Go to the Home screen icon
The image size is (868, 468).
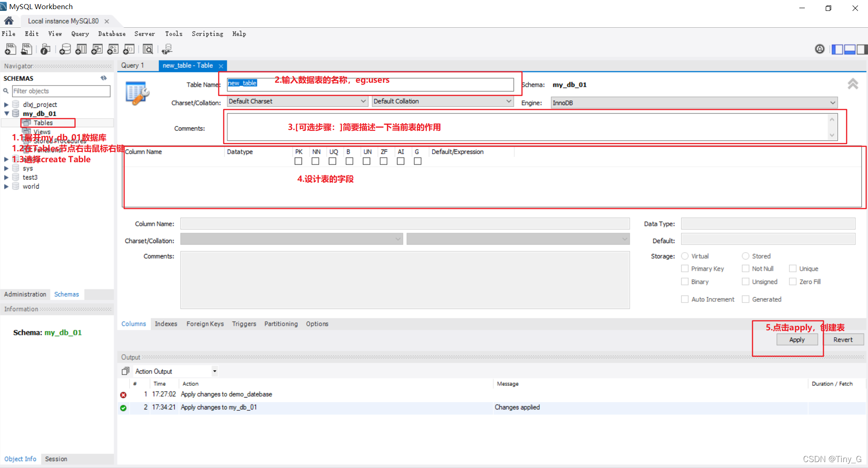[9, 21]
